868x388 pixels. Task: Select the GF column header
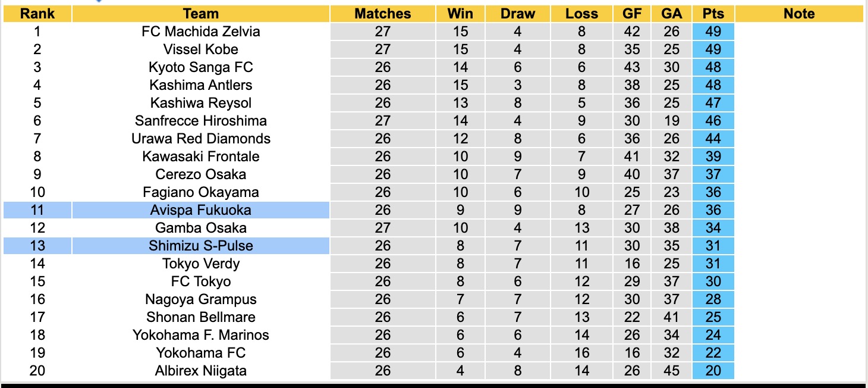point(632,14)
